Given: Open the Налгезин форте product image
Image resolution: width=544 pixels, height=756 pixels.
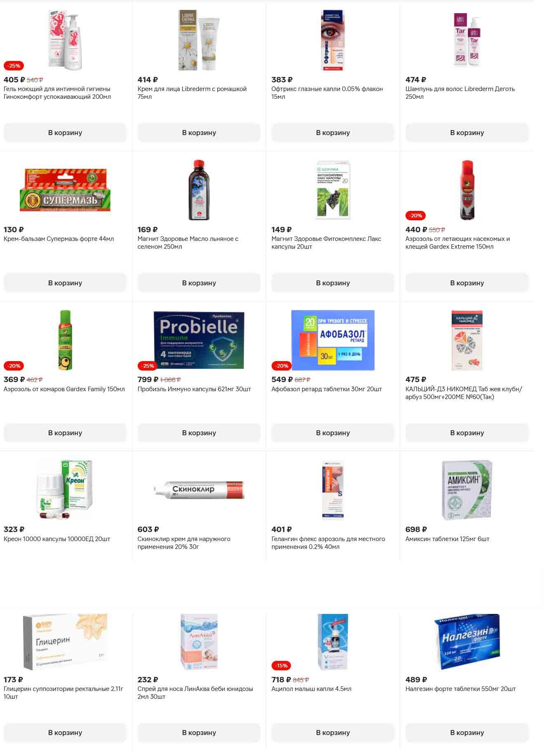Looking at the screenshot, I should (x=467, y=642).
